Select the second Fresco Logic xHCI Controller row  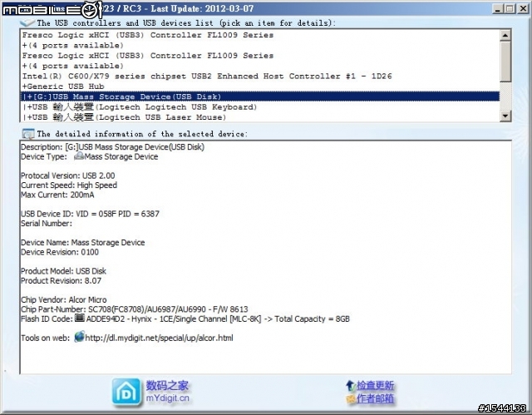click(x=260, y=56)
